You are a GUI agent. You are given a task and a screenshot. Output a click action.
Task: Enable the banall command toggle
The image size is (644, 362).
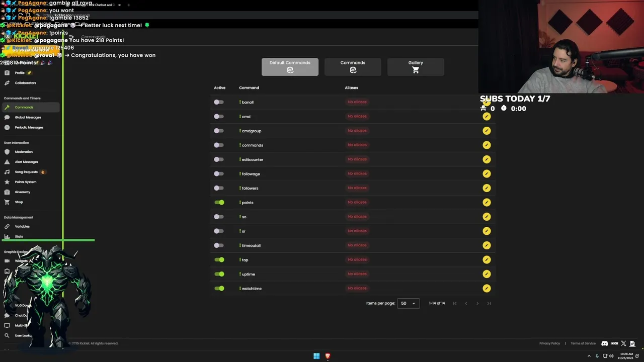point(219,102)
